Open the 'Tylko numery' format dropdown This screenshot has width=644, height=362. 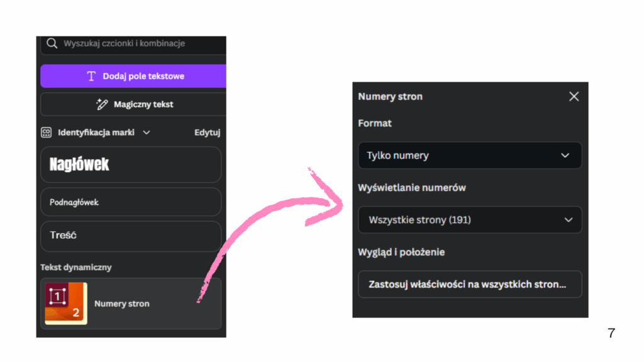pyautogui.click(x=469, y=155)
